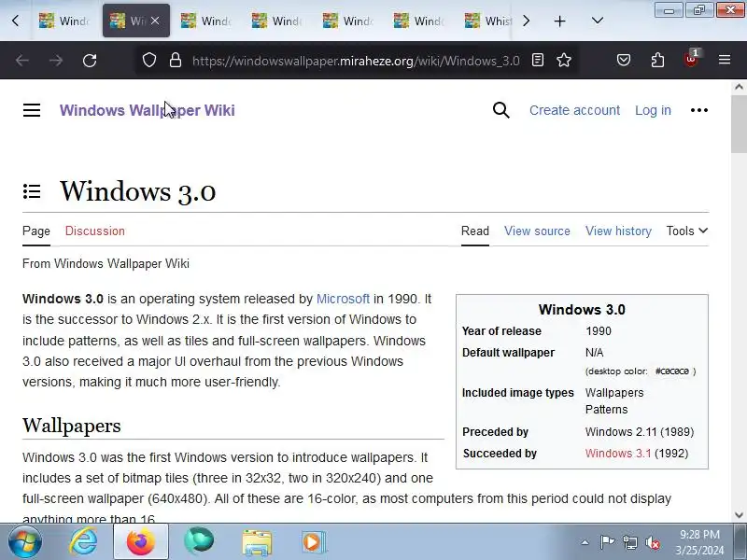This screenshot has width=747, height=560.
Task: Open Action Center flag icon
Action: point(607,542)
